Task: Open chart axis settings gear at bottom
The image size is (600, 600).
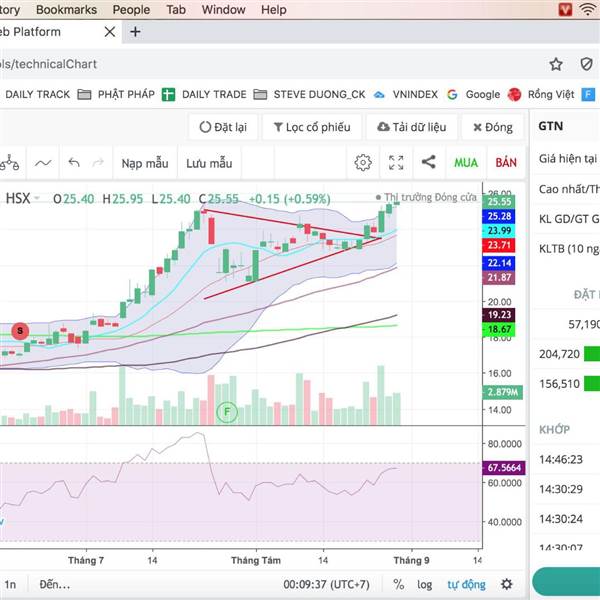Action: click(507, 584)
